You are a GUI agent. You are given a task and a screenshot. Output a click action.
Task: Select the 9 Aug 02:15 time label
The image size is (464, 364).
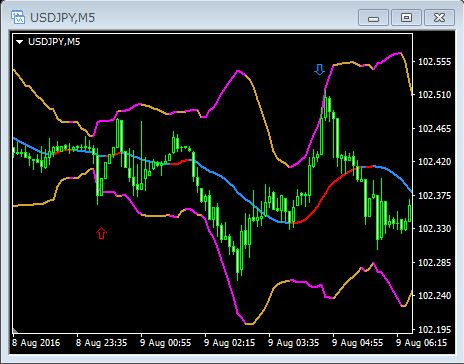(x=229, y=343)
